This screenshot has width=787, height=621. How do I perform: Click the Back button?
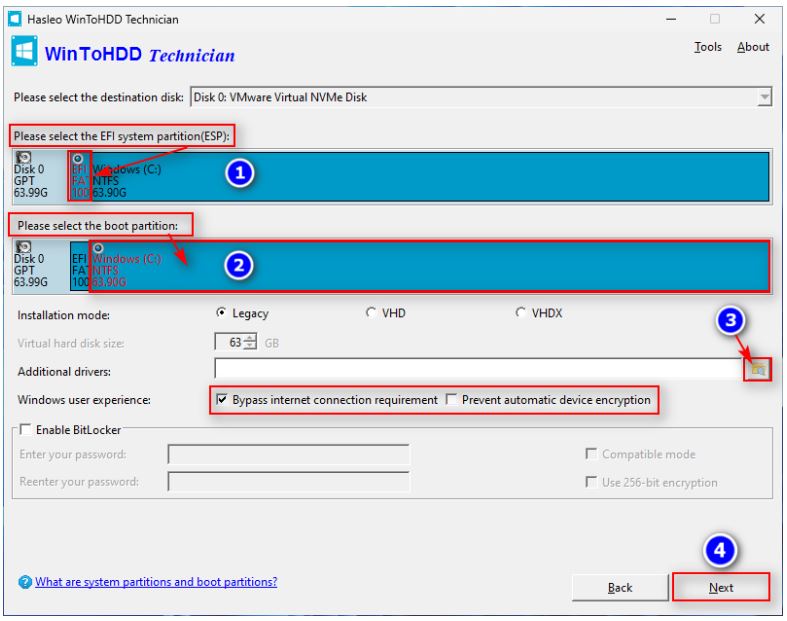pyautogui.click(x=620, y=587)
